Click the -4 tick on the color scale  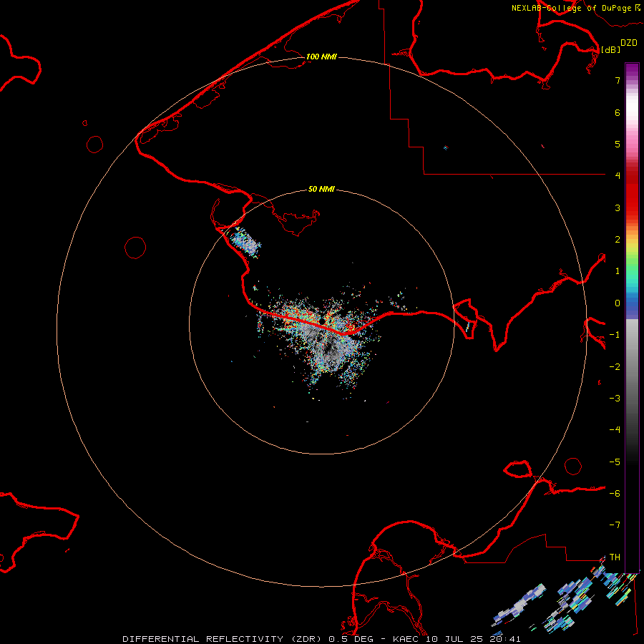click(615, 430)
